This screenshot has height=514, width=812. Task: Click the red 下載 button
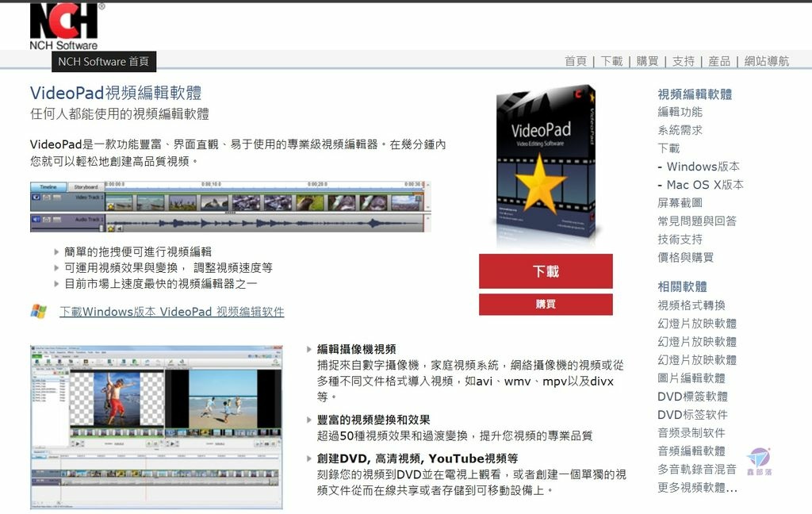[x=546, y=271]
